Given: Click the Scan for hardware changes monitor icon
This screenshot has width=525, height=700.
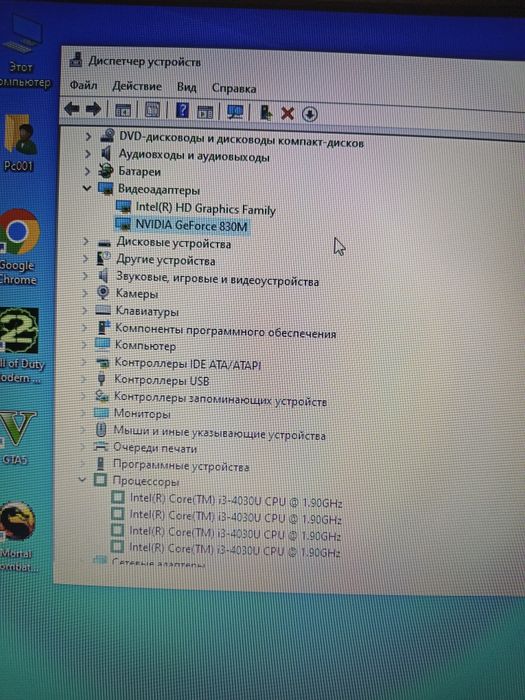Looking at the screenshot, I should pyautogui.click(x=235, y=112).
